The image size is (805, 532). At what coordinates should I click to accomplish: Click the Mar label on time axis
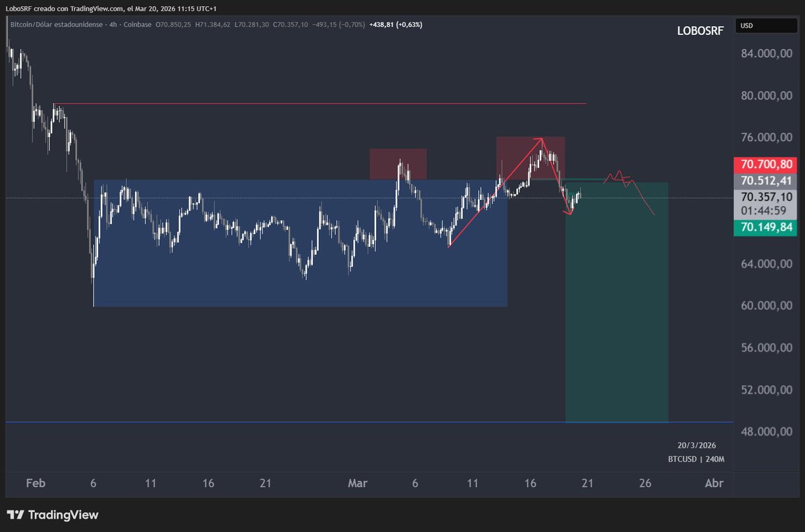tap(357, 483)
